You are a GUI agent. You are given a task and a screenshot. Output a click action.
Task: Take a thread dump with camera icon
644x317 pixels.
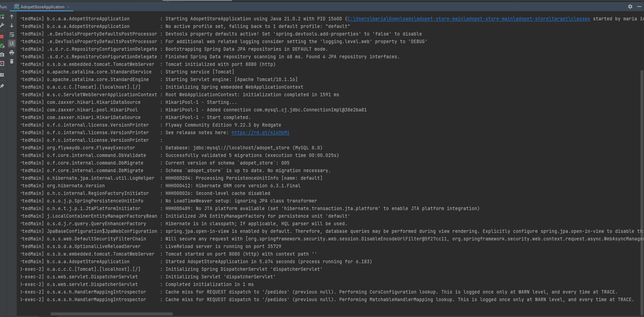pos(2,55)
